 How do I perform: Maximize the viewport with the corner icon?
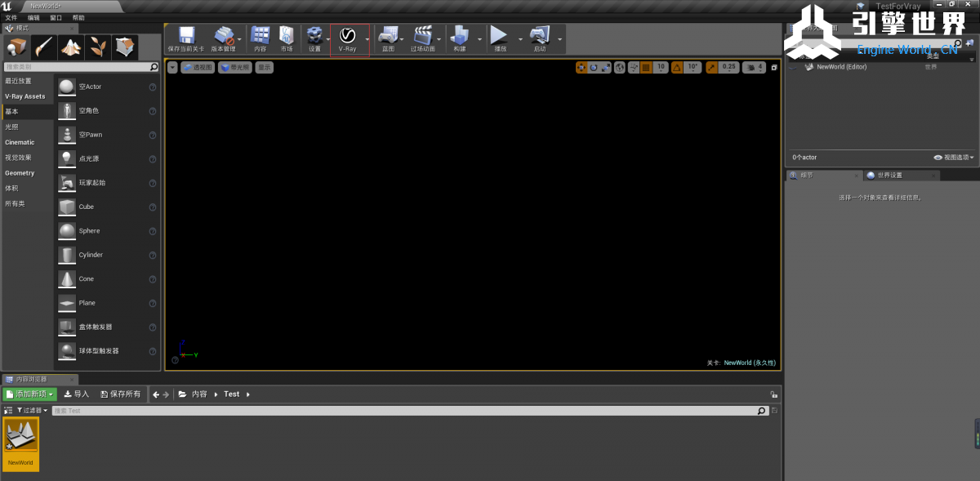coord(774,67)
